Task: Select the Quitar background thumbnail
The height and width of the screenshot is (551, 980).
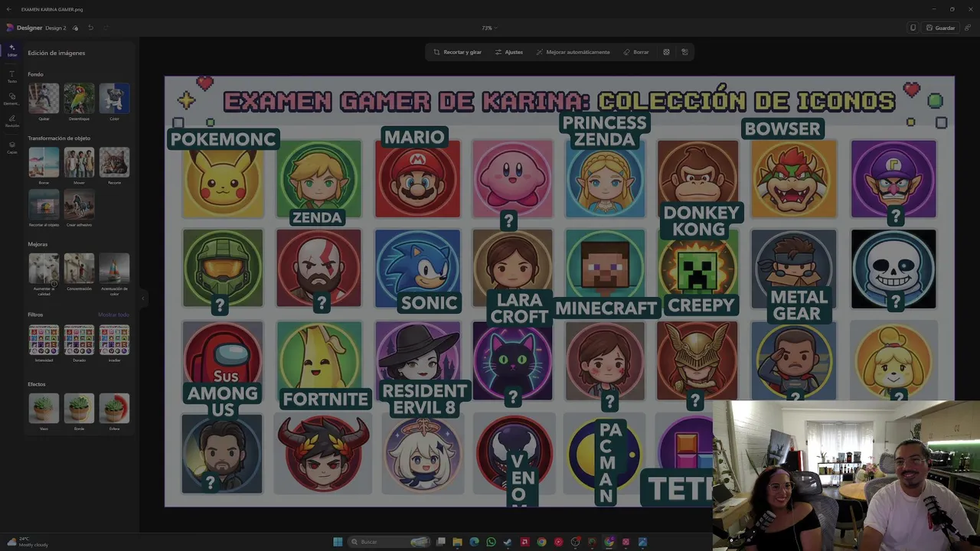Action: [44, 99]
